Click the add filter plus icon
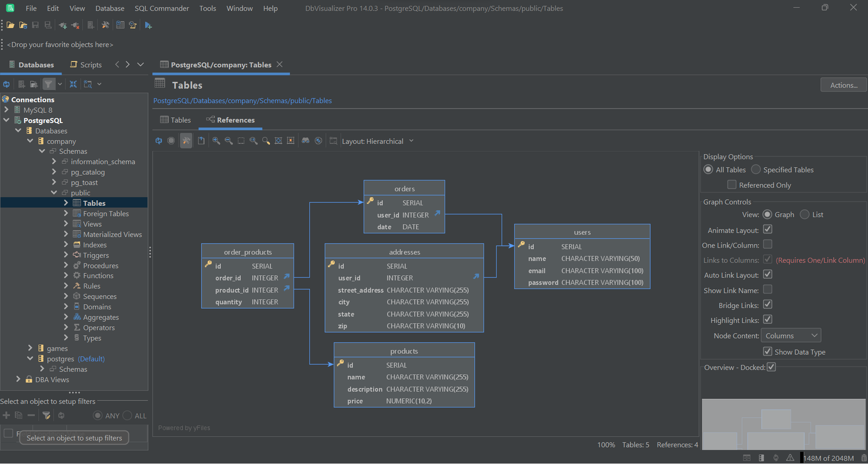The width and height of the screenshot is (868, 464). [x=7, y=415]
